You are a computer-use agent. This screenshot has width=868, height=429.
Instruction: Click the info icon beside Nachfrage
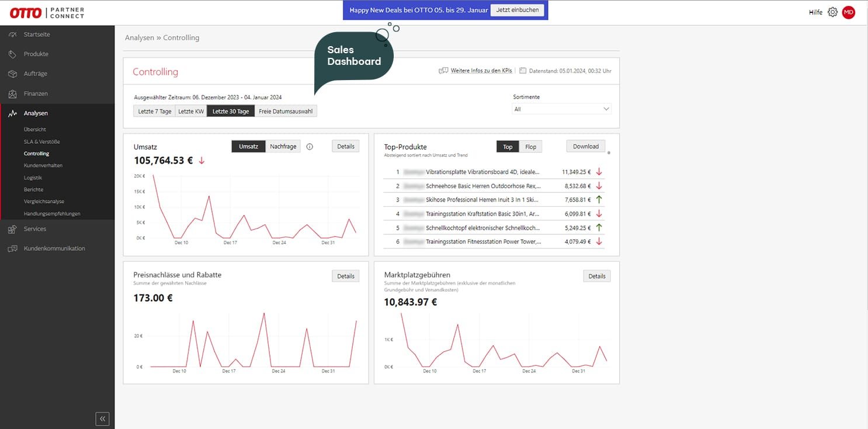[x=310, y=147]
